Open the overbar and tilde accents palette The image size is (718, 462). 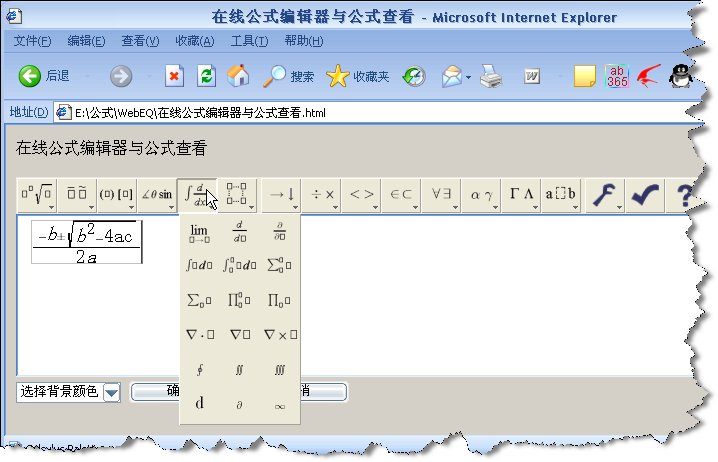pos(77,195)
